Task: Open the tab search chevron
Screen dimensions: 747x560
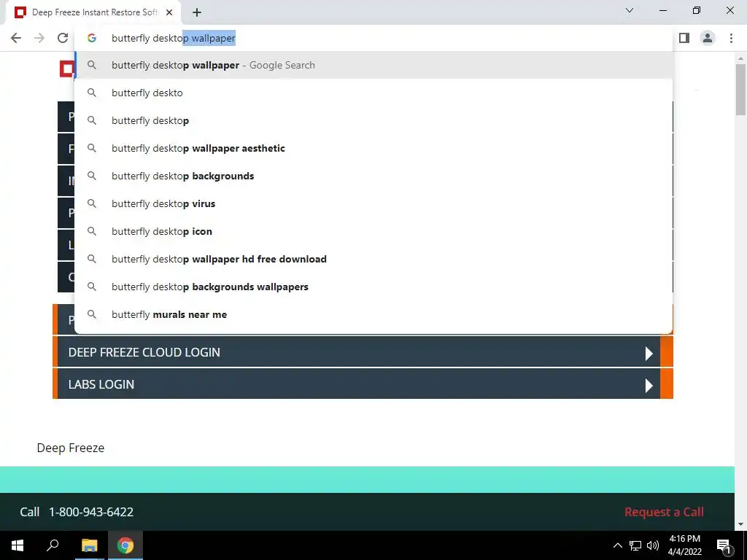Action: click(x=630, y=10)
